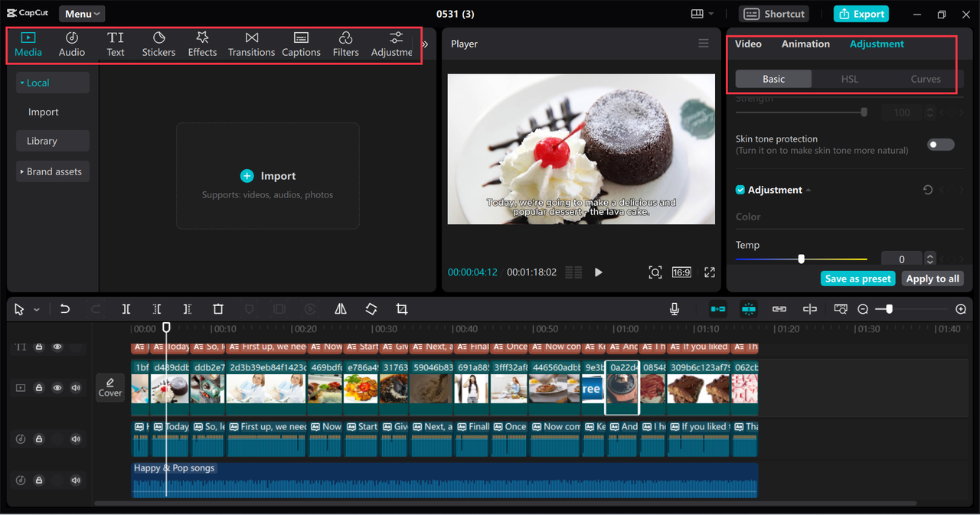The image size is (980, 515).
Task: Play the video preview
Action: coord(599,272)
